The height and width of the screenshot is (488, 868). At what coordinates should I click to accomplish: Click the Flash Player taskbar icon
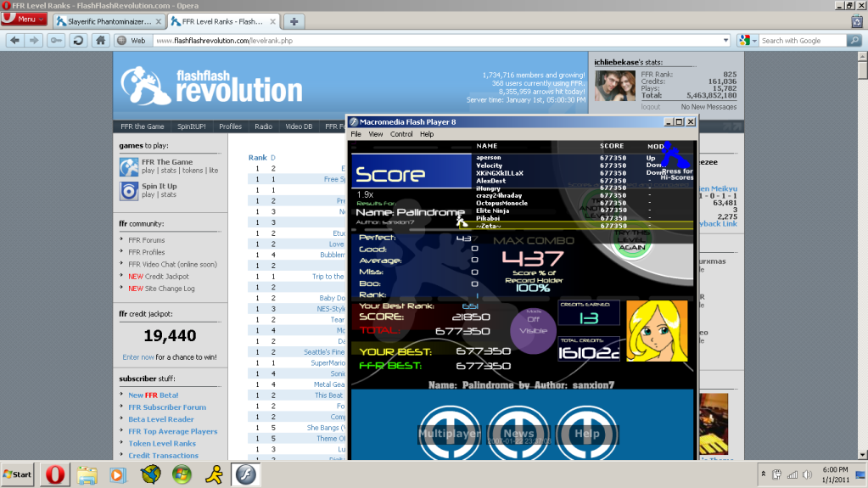tap(246, 474)
